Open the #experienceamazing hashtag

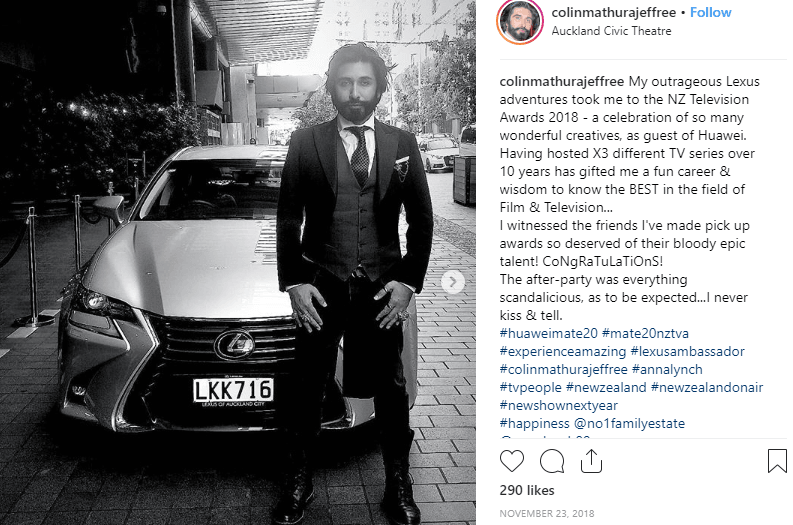(563, 352)
